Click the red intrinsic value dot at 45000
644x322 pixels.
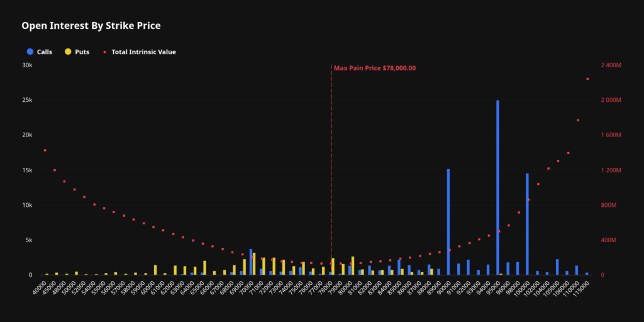[x=55, y=170]
